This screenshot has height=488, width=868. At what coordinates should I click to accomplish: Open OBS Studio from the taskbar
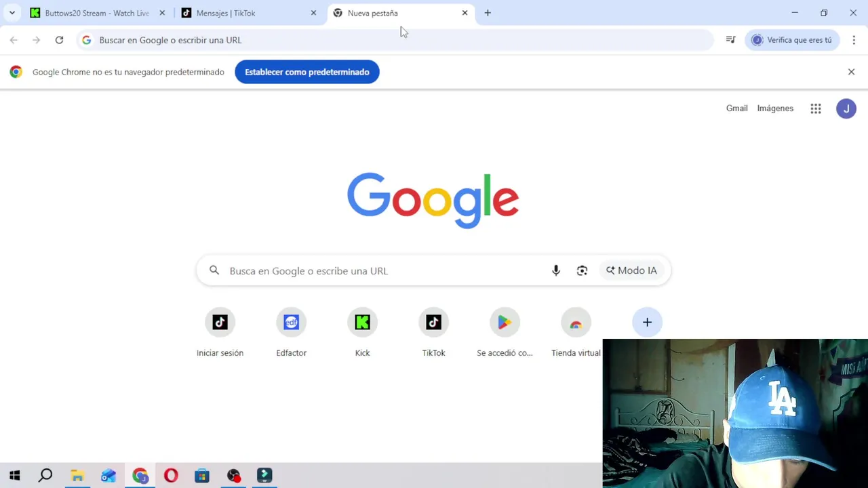[233, 476]
